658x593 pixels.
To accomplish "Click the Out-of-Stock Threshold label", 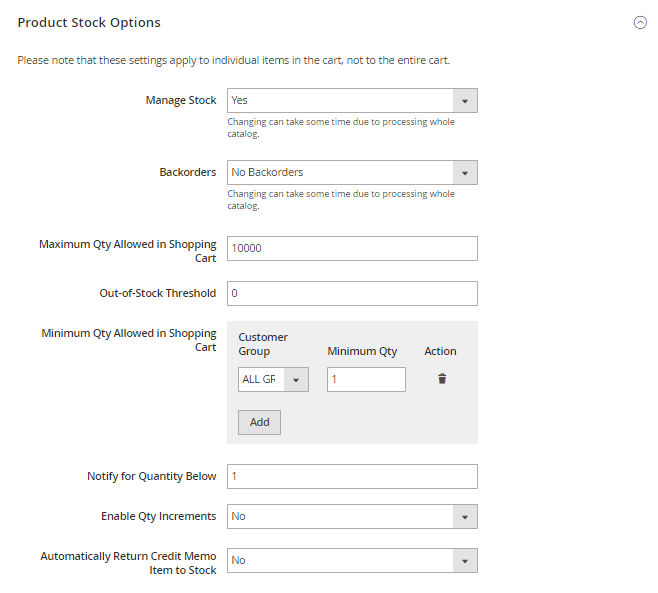I will click(157, 293).
